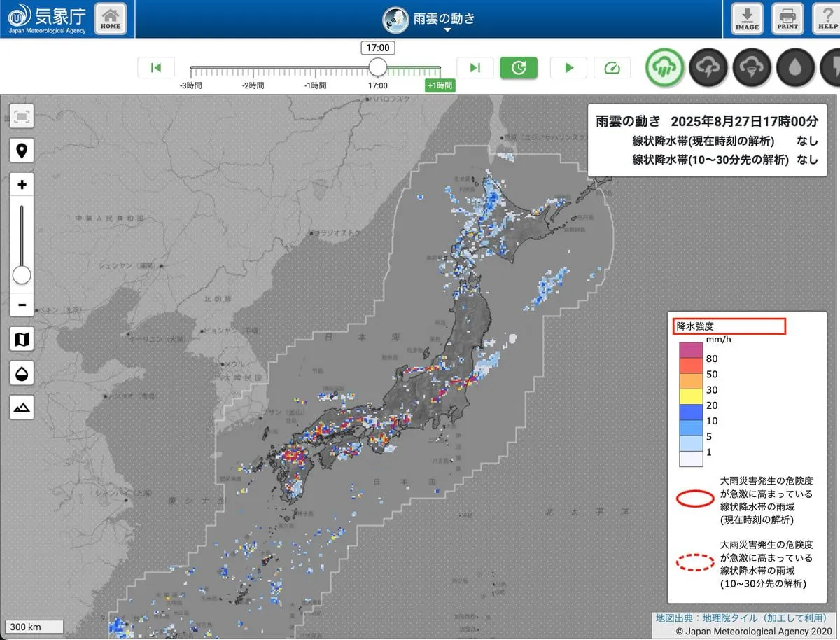Click the location pin icon
The image size is (840, 640).
point(22,151)
